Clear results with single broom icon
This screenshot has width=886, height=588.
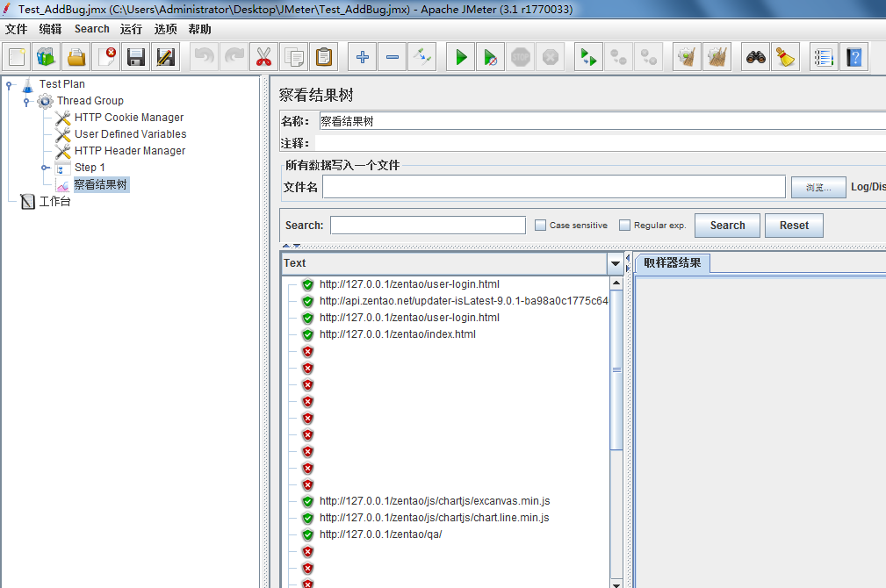687,56
